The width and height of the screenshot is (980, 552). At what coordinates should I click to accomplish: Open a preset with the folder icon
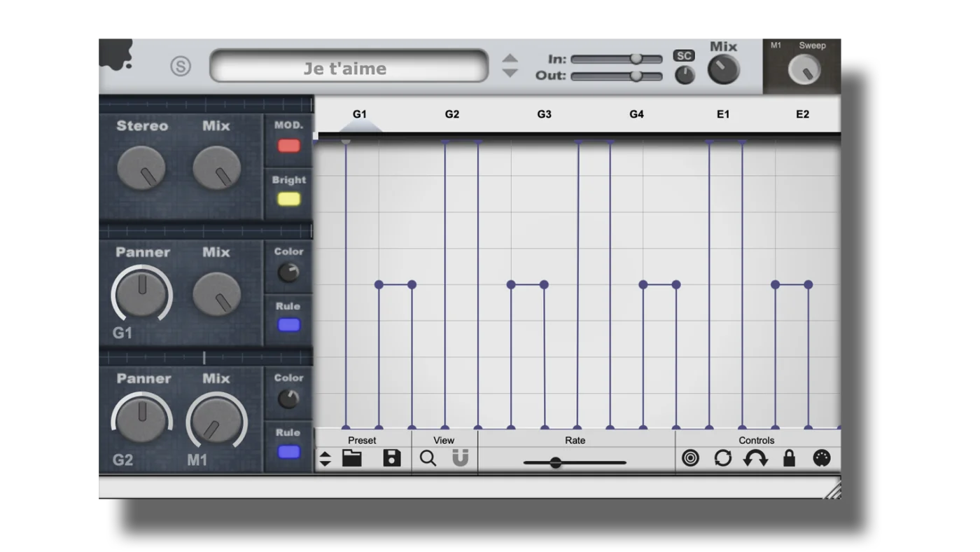click(x=353, y=458)
